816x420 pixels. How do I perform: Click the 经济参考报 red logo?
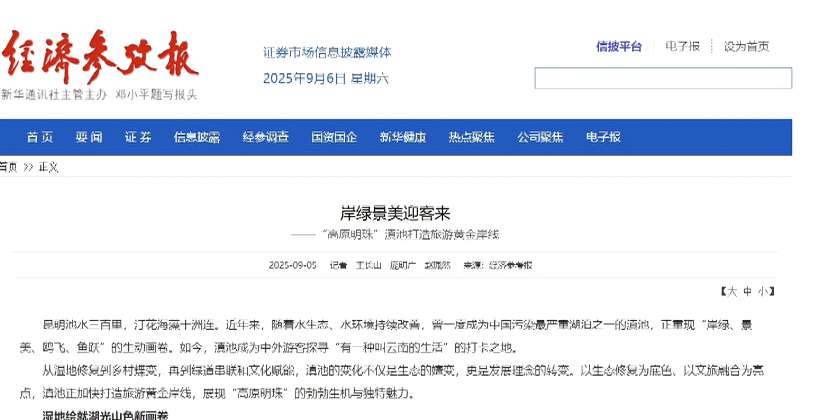click(x=100, y=57)
